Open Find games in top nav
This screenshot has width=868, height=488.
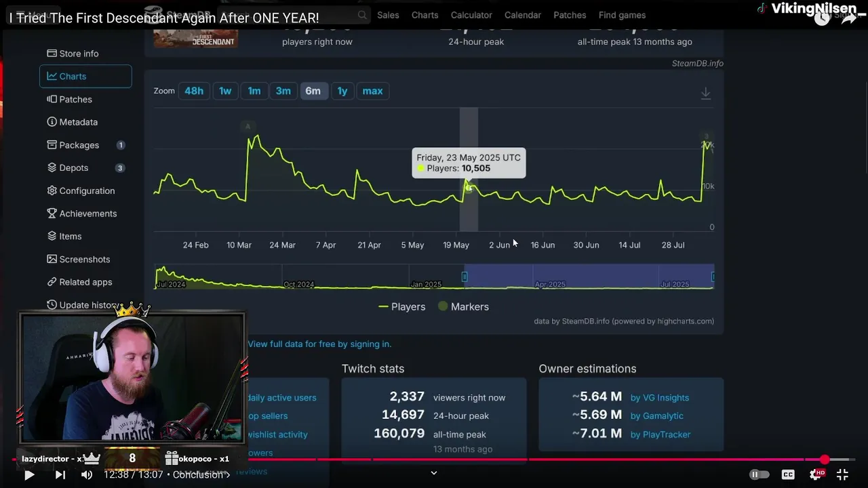click(622, 15)
